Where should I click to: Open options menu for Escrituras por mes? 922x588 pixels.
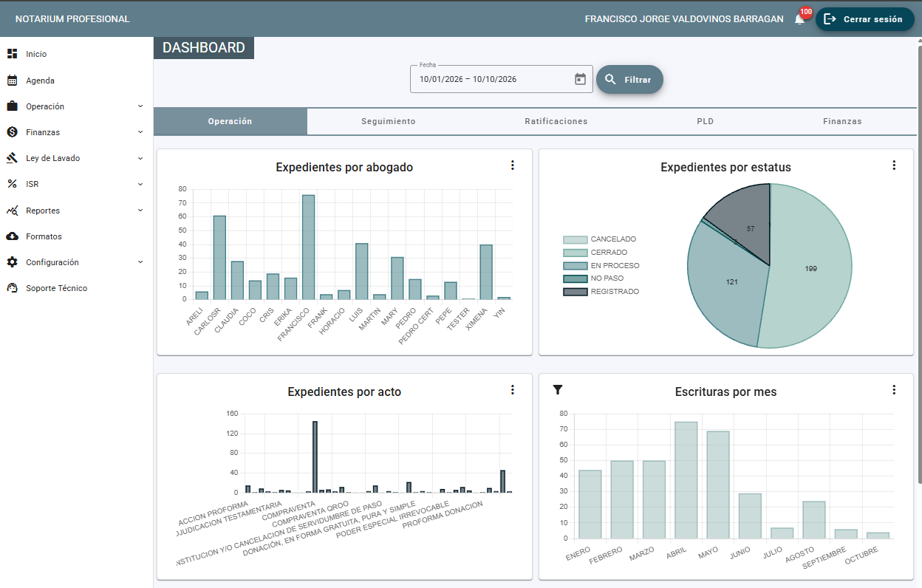[x=894, y=390]
